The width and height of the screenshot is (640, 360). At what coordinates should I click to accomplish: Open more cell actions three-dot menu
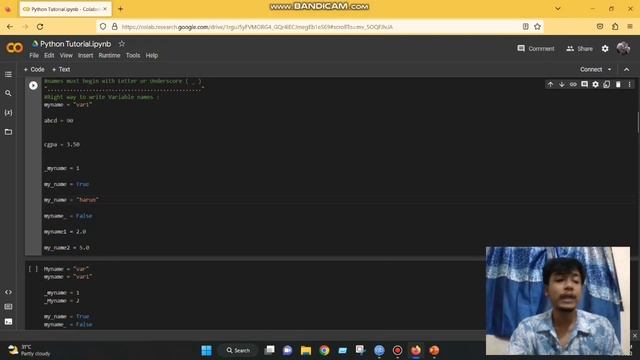coord(629,84)
